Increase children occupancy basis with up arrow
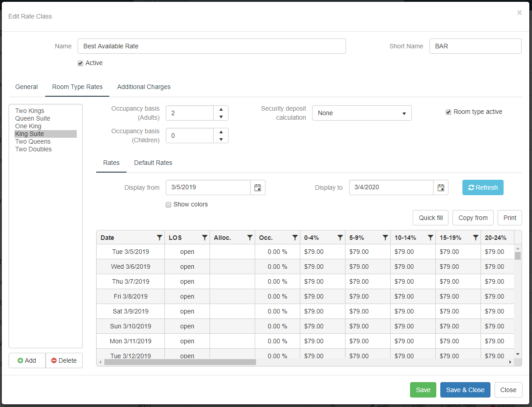 click(221, 132)
